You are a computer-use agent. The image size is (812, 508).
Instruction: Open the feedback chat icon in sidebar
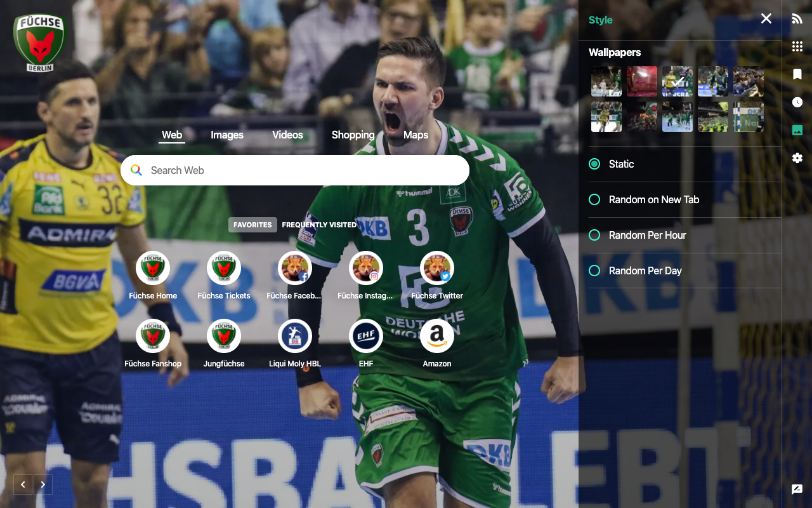click(x=797, y=489)
